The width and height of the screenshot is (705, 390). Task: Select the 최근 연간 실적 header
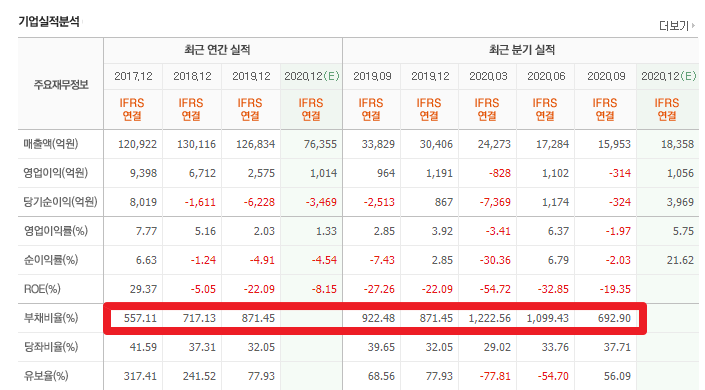(x=217, y=50)
